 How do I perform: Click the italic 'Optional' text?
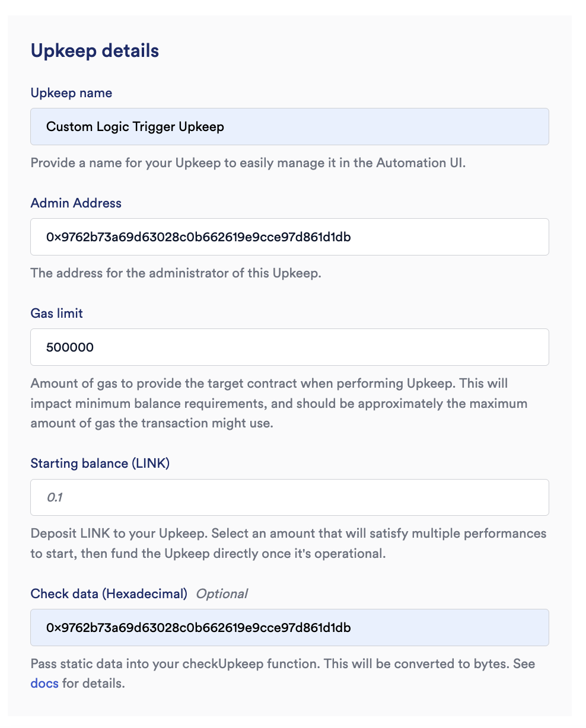pyautogui.click(x=222, y=593)
